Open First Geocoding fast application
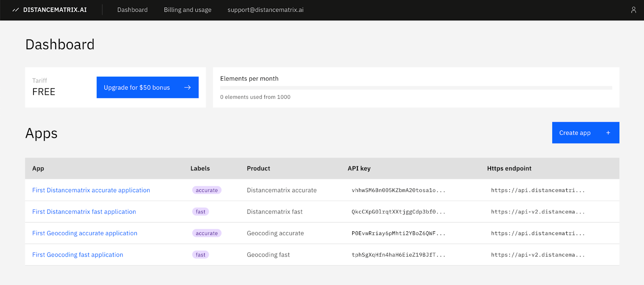This screenshot has height=285, width=644. click(78, 255)
